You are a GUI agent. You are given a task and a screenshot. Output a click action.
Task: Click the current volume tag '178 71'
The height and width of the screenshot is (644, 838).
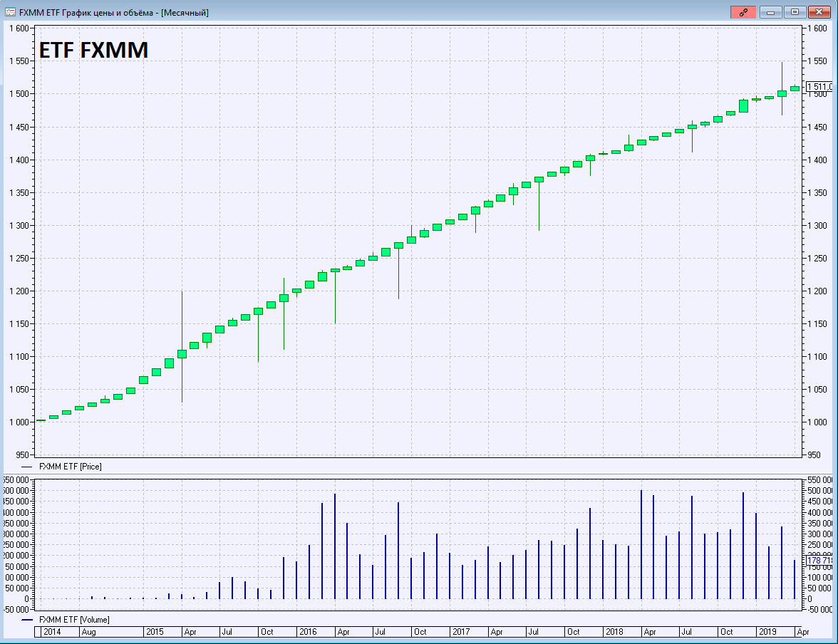click(819, 560)
